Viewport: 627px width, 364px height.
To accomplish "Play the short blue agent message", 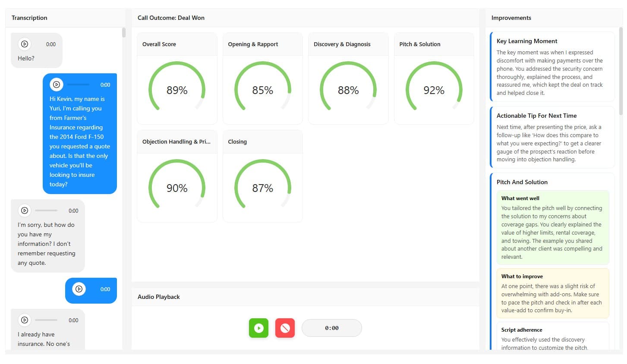I will (79, 289).
